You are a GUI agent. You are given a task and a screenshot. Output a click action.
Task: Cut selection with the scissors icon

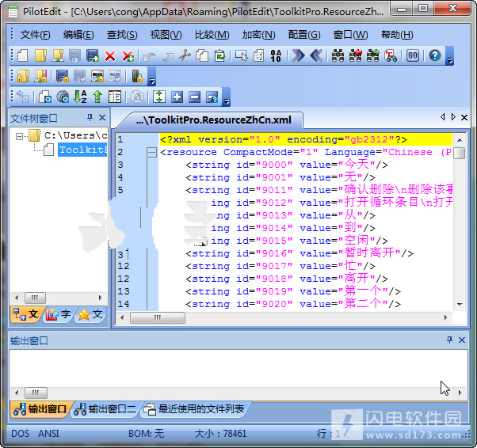pos(185,56)
